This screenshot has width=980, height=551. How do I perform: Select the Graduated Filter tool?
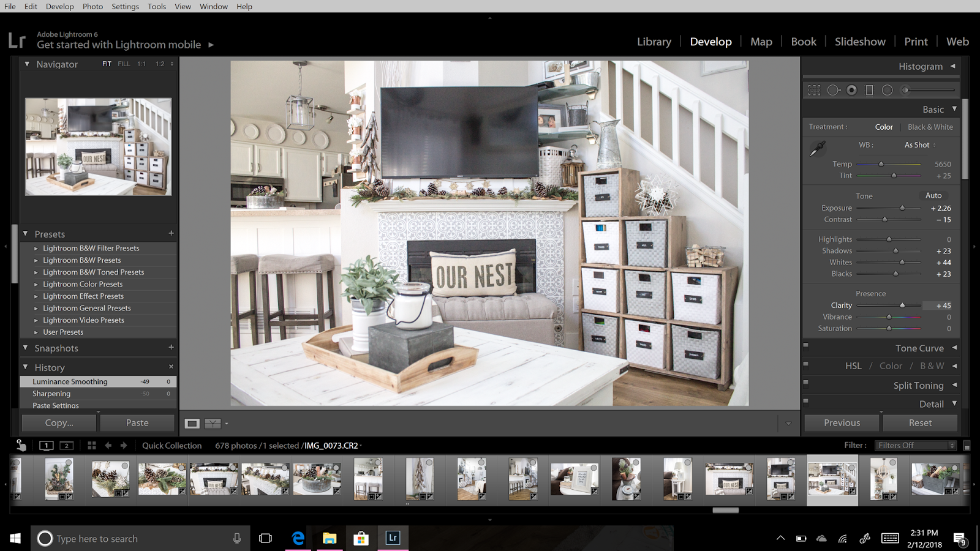tap(869, 90)
